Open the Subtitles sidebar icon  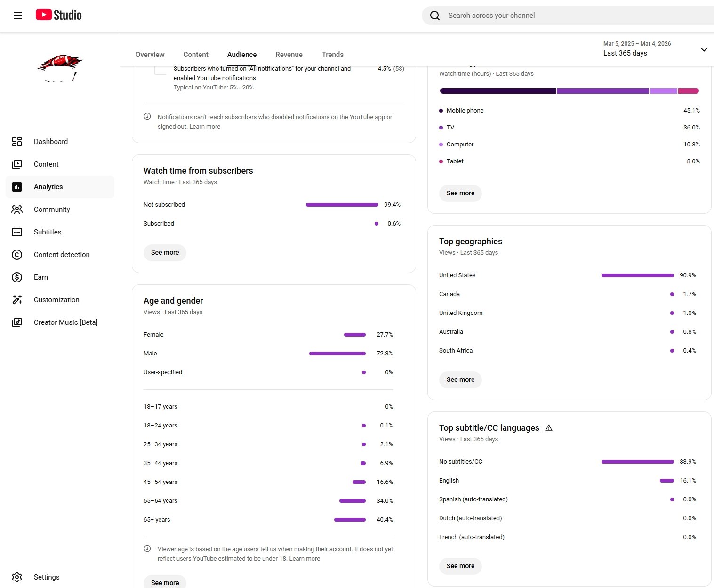(17, 232)
